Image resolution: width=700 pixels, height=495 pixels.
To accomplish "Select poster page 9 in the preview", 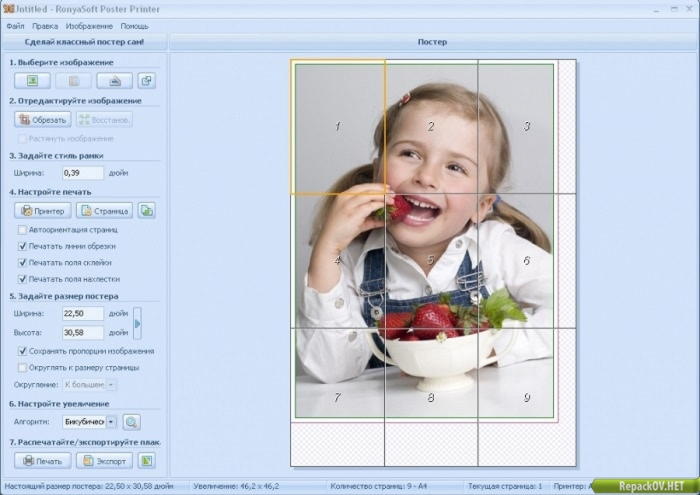I will click(x=527, y=397).
